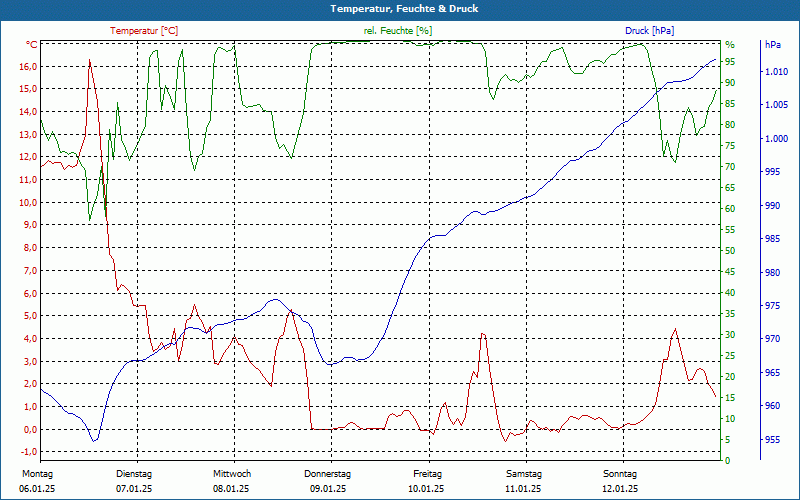Click the '0' humidity axis value
This screenshot has height=500, width=800.
pos(728,460)
